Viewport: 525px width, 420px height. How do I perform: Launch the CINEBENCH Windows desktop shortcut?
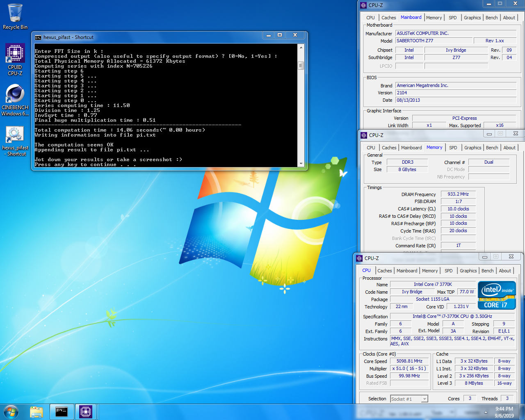[15, 100]
